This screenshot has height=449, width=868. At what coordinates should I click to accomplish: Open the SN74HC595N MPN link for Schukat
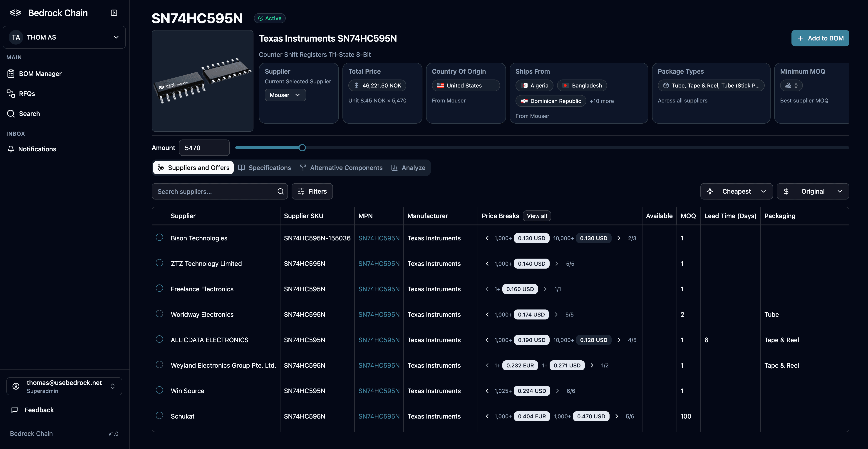(x=379, y=416)
